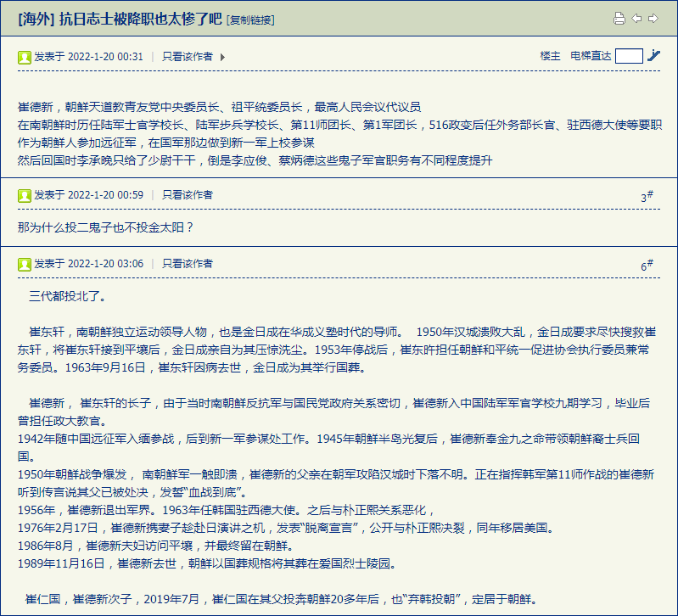Screen dimensions: 678x616
Task: Click user avatar icon on 00:59 post
Action: coord(25,195)
